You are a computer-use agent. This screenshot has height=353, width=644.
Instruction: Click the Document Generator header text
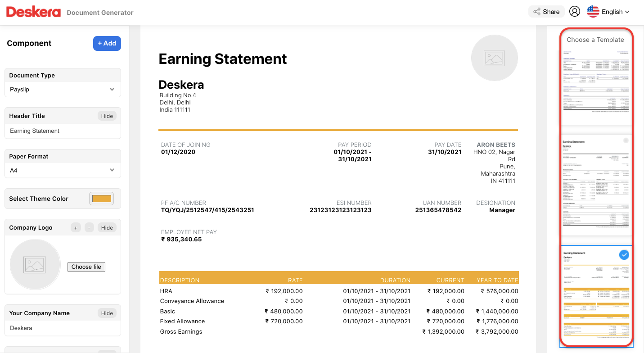click(100, 13)
